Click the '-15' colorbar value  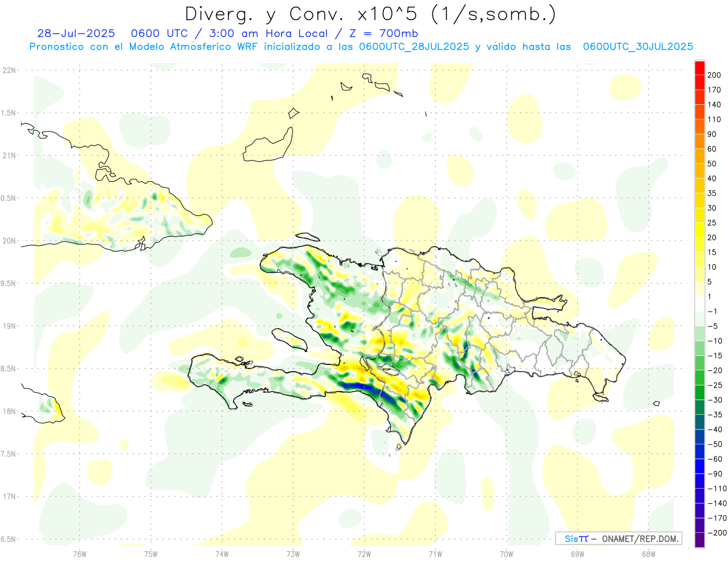(x=714, y=355)
